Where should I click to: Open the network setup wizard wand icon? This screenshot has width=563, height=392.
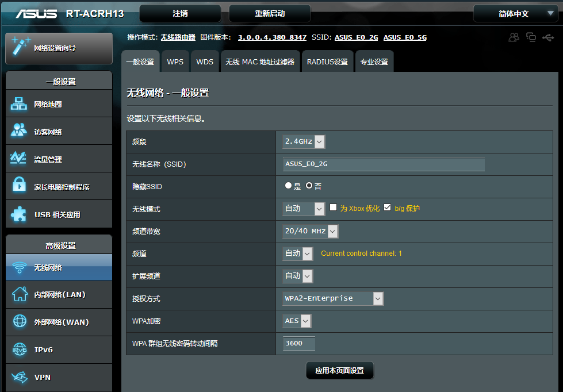21,46
